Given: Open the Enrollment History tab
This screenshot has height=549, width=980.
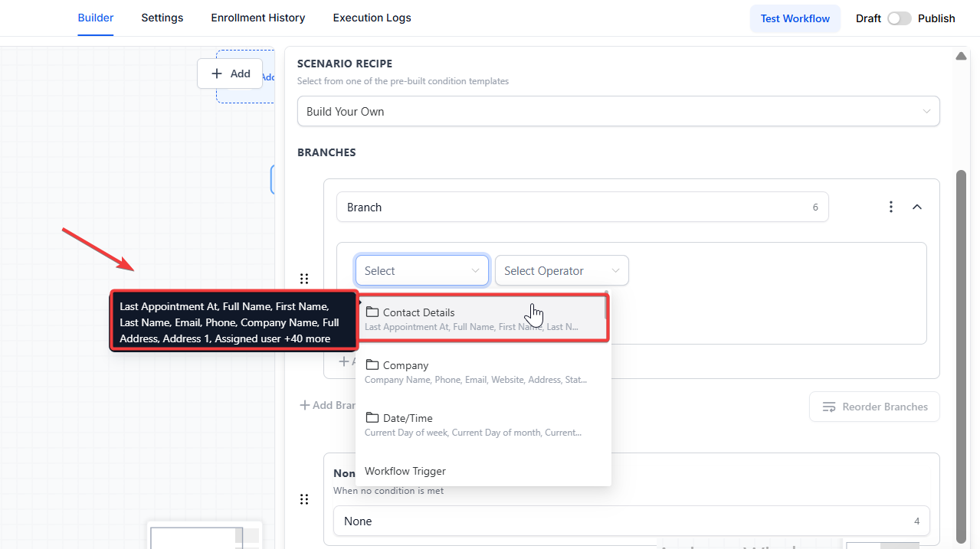Looking at the screenshot, I should click(257, 18).
